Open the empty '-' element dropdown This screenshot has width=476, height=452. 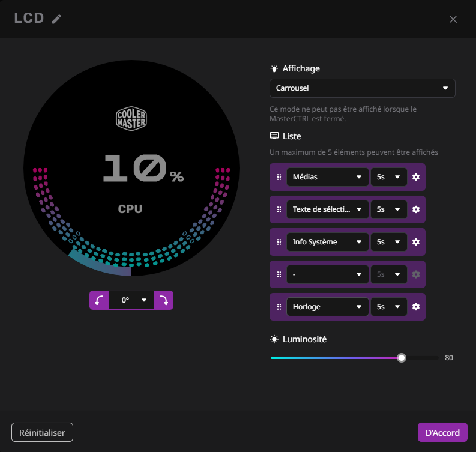coord(328,274)
